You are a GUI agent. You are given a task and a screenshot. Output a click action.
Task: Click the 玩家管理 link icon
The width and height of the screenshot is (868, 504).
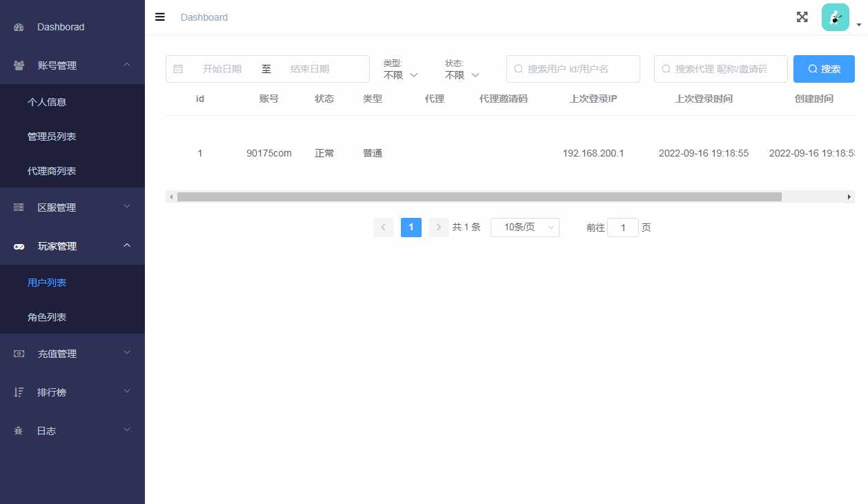click(18, 245)
